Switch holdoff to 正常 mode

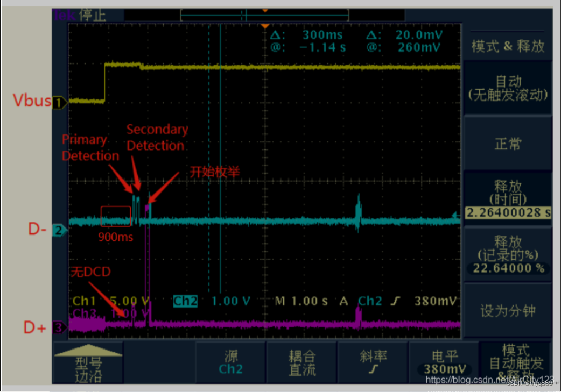[x=507, y=142]
